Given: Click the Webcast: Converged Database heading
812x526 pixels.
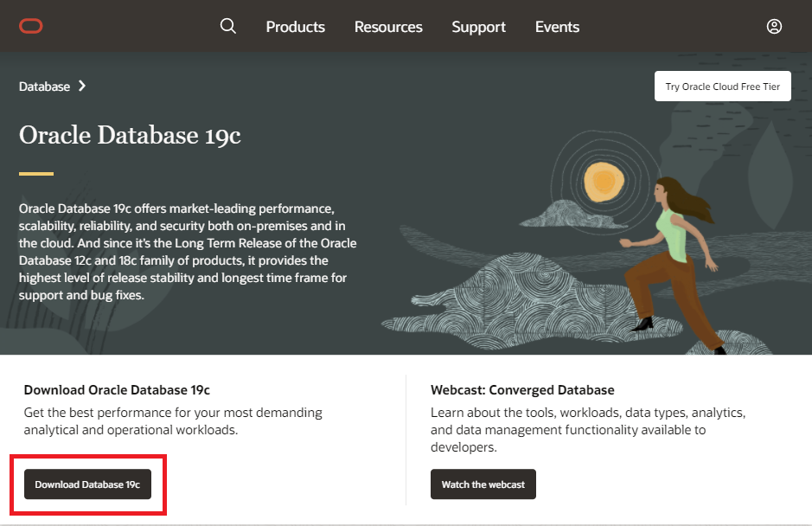Looking at the screenshot, I should 522,389.
